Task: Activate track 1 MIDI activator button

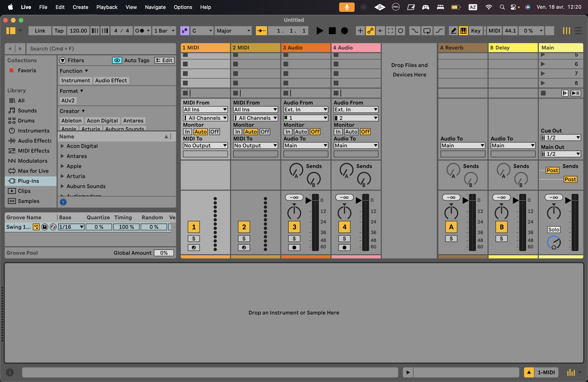Action: pyautogui.click(x=194, y=227)
